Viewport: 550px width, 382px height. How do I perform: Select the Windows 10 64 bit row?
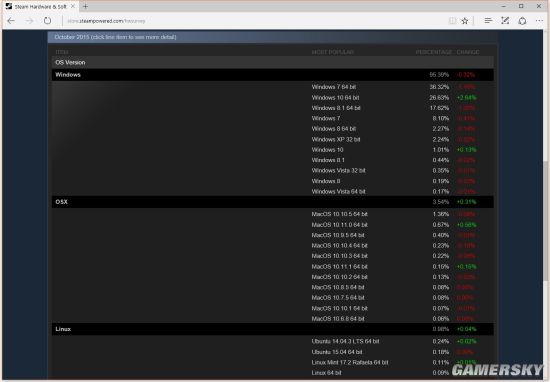pos(273,98)
